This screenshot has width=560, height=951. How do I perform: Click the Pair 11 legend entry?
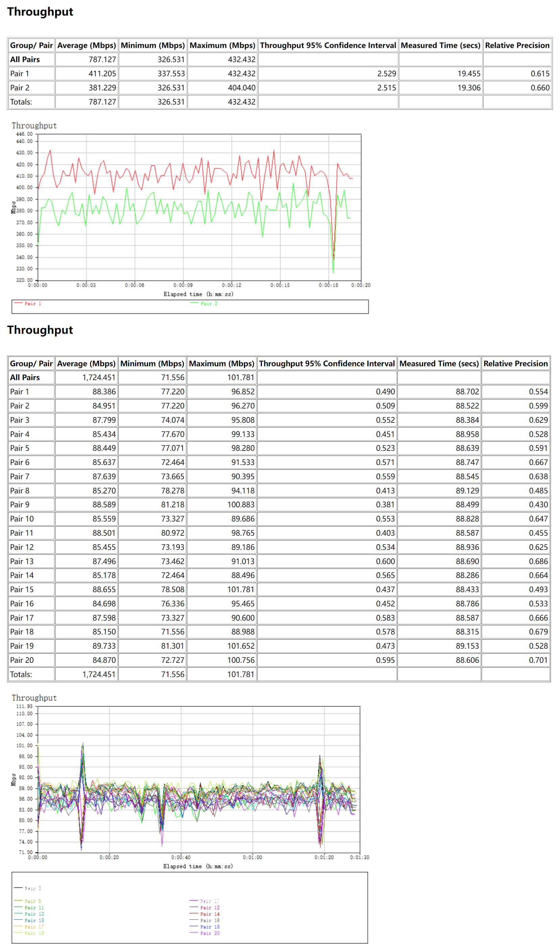coord(29,908)
